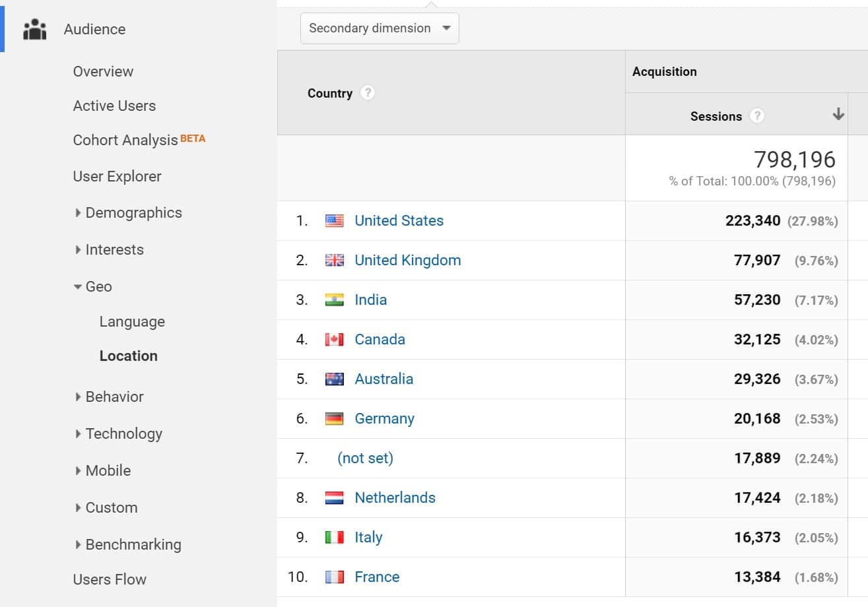Click the India flag icon
Image resolution: width=868 pixels, height=607 pixels.
coord(335,300)
